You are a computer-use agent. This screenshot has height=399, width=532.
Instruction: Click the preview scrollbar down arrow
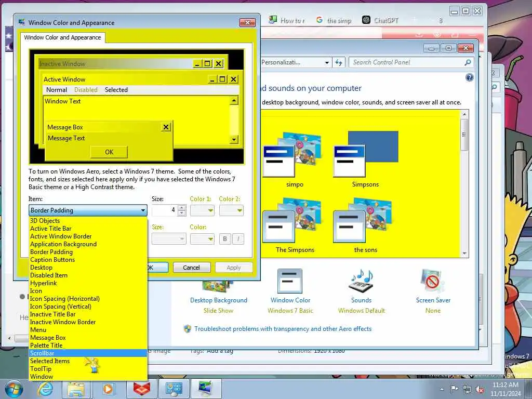tap(234, 139)
